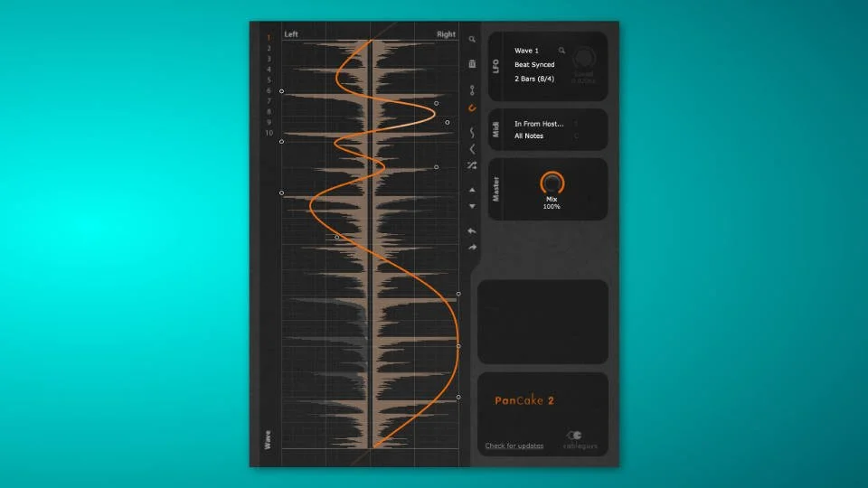Redo the last curve edit
This screenshot has height=488, width=868.
[472, 248]
